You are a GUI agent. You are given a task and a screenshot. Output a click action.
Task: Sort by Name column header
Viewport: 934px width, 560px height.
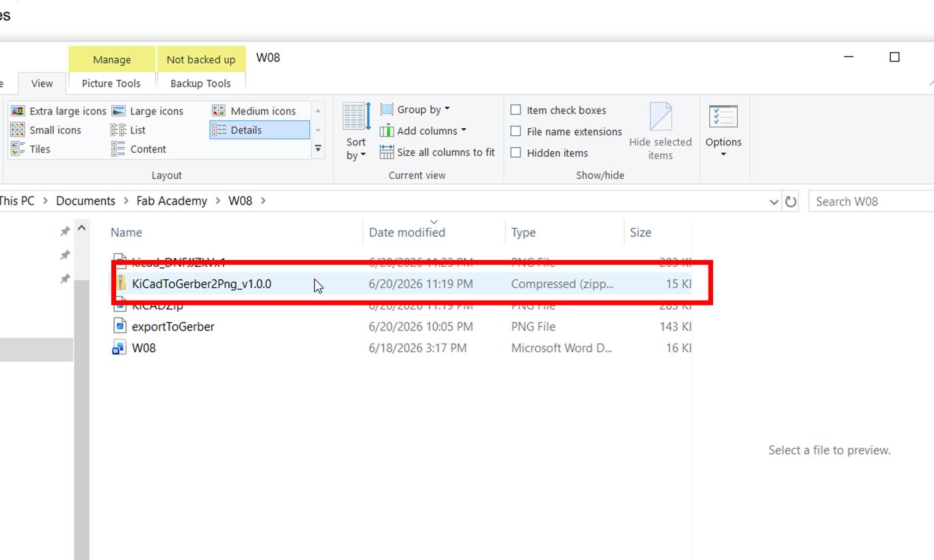click(236, 232)
